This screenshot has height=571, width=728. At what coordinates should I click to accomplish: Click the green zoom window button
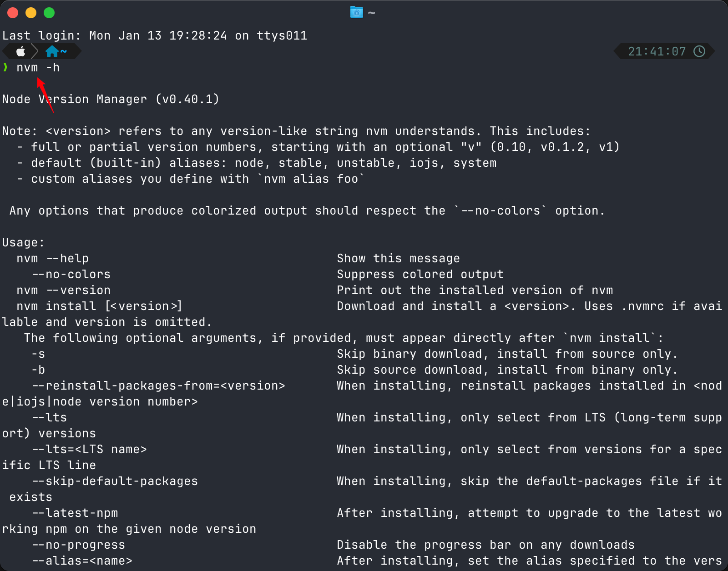coord(49,13)
